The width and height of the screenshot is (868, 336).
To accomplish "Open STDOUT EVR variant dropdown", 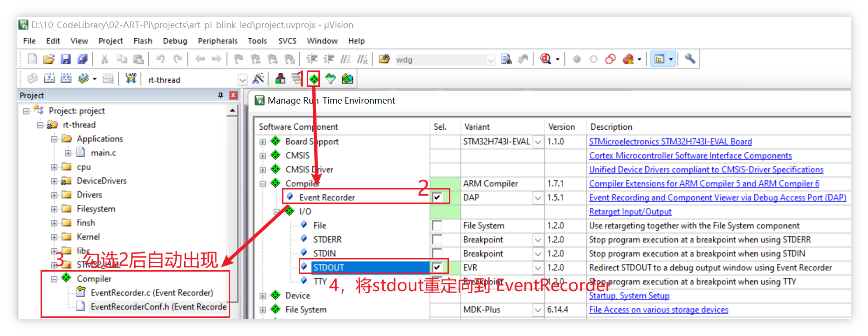I will click(538, 267).
